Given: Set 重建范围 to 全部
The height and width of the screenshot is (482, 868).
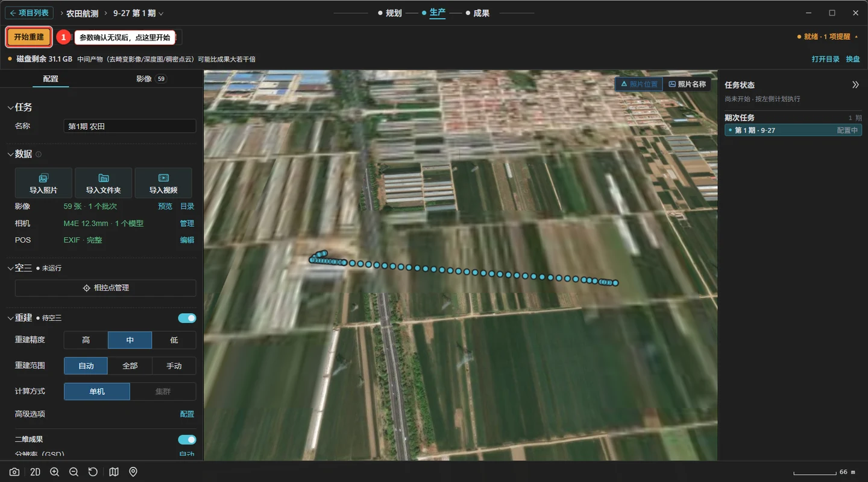Looking at the screenshot, I should click(130, 366).
